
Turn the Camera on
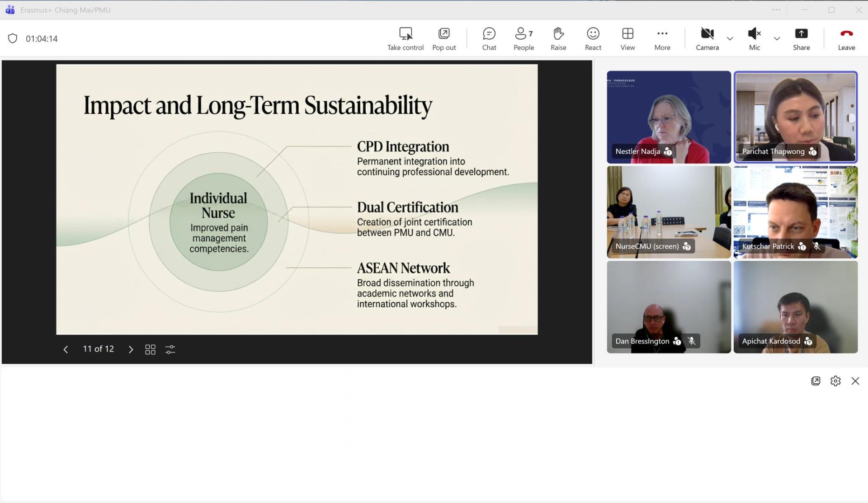click(x=707, y=34)
